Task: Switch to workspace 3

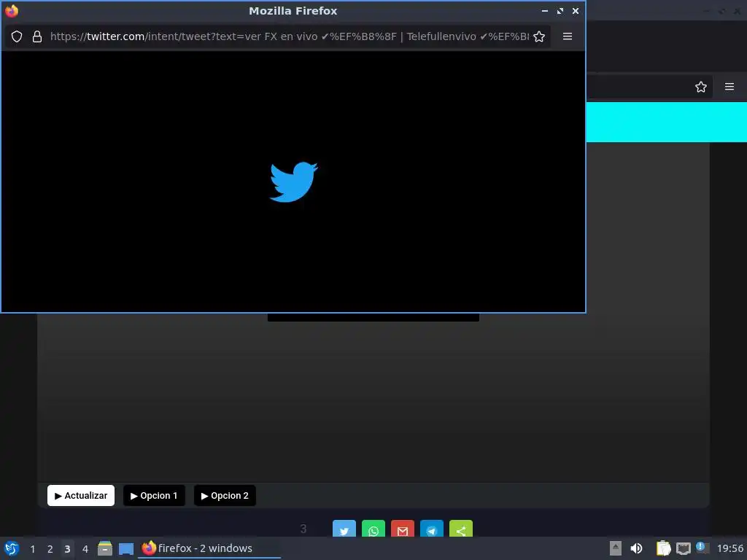Action: click(67, 549)
